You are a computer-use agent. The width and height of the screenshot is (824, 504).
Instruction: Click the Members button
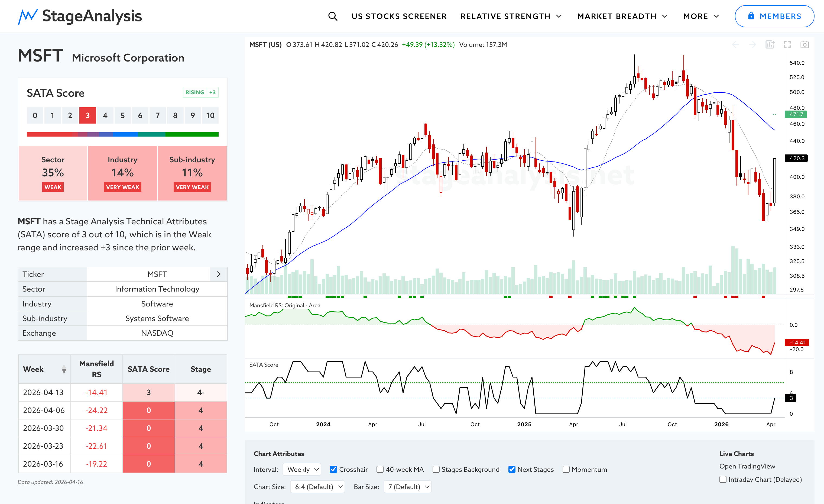(774, 16)
